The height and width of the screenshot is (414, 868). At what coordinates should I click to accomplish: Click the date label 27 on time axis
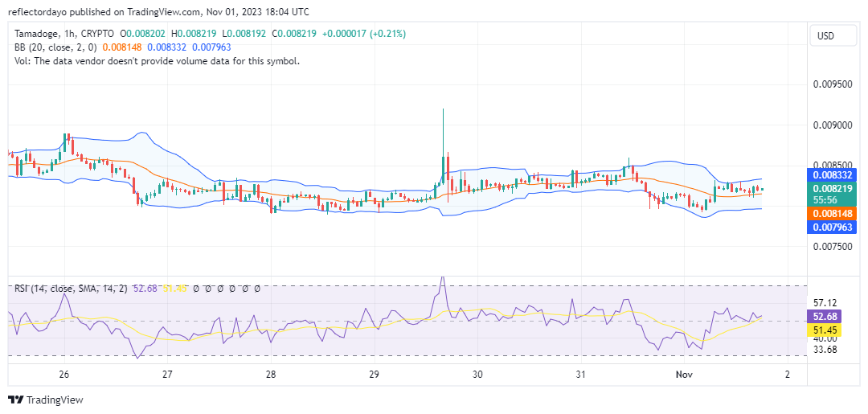(168, 374)
